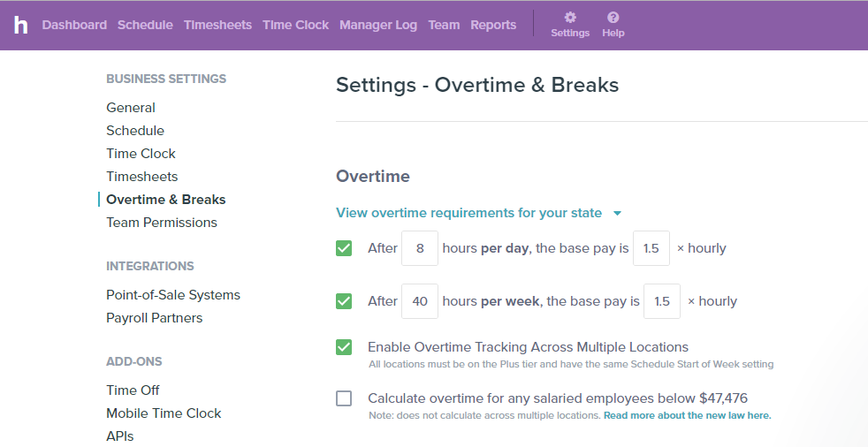Expand View overtime requirements for your state
The image size is (868, 447).
pyautogui.click(x=468, y=213)
